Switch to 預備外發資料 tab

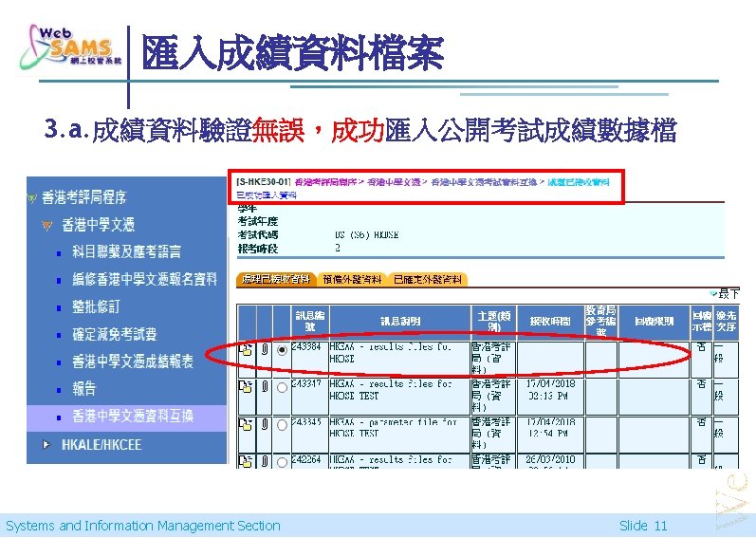[x=353, y=280]
